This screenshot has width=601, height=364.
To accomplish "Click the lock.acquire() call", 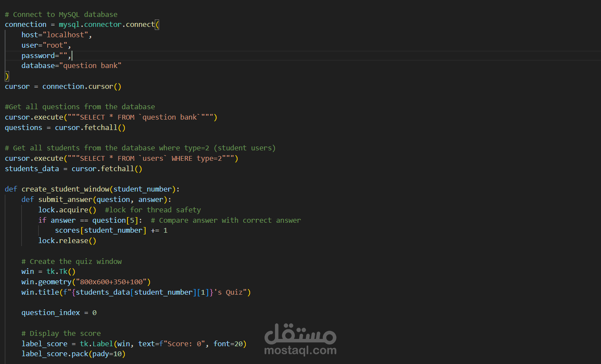I will 67,209.
